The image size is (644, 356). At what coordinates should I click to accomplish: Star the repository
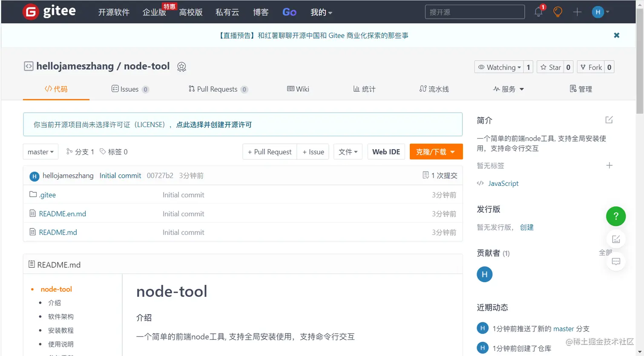pos(550,67)
